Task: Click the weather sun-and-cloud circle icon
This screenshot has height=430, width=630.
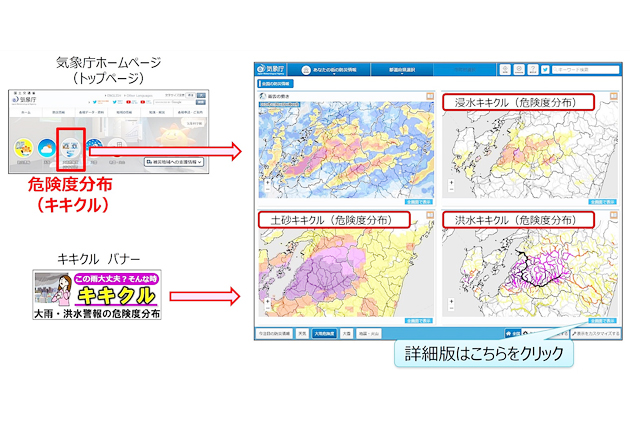Action: point(47,148)
